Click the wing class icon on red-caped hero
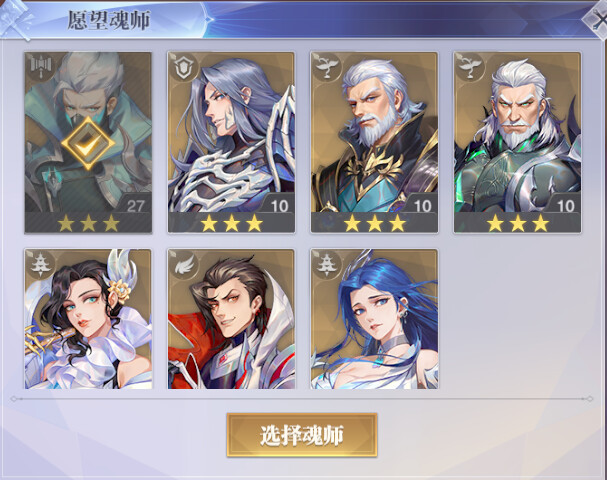The width and height of the screenshot is (607, 480). click(183, 264)
